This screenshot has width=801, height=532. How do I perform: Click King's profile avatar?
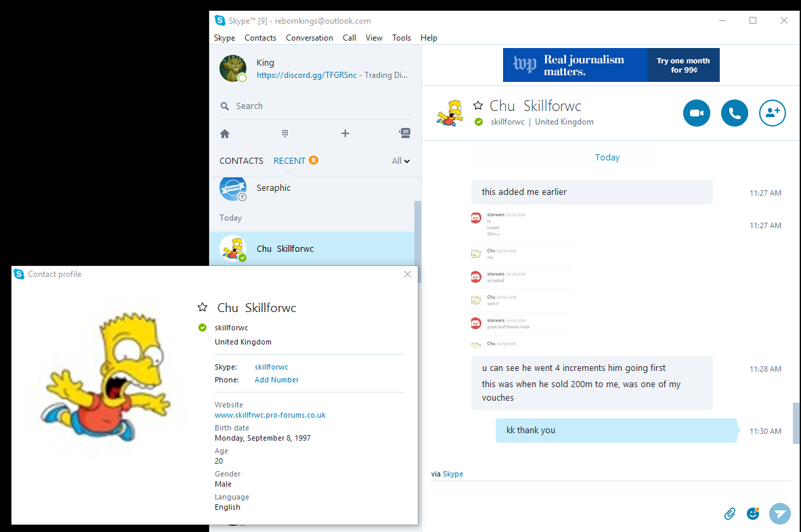pos(233,68)
